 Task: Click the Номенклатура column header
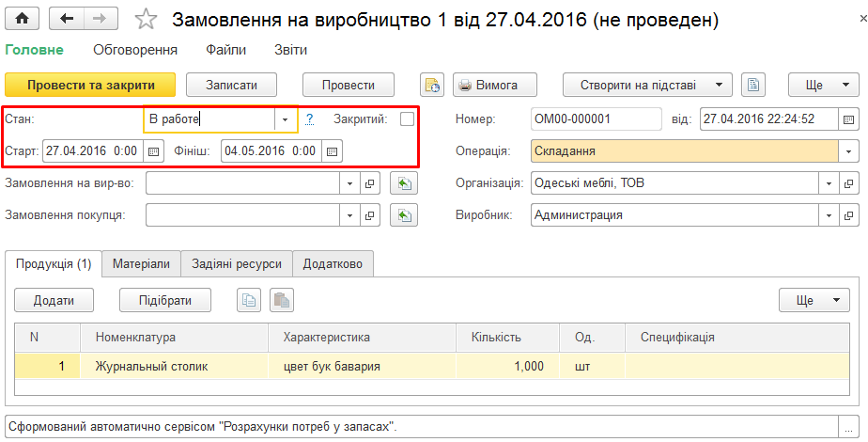[175, 338]
